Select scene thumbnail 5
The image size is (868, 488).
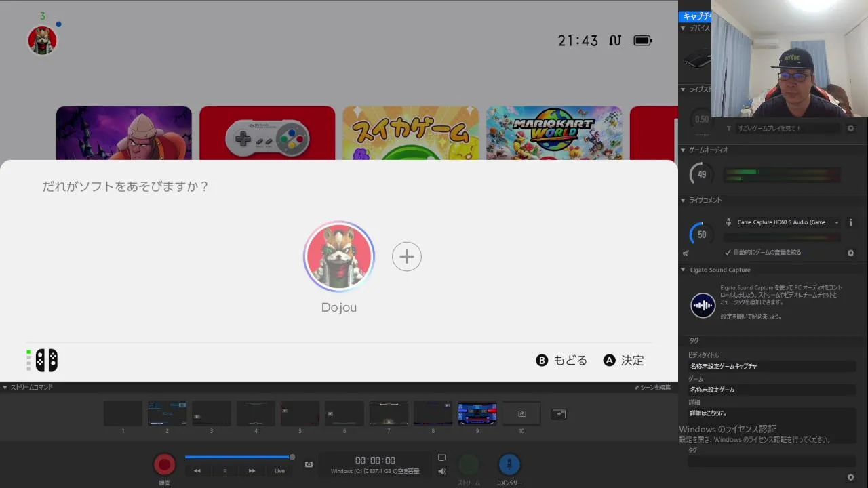300,413
